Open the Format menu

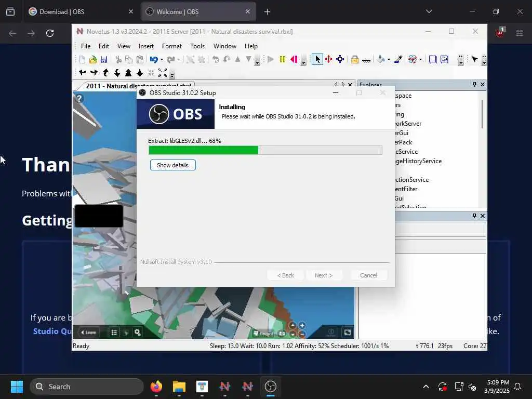(171, 46)
